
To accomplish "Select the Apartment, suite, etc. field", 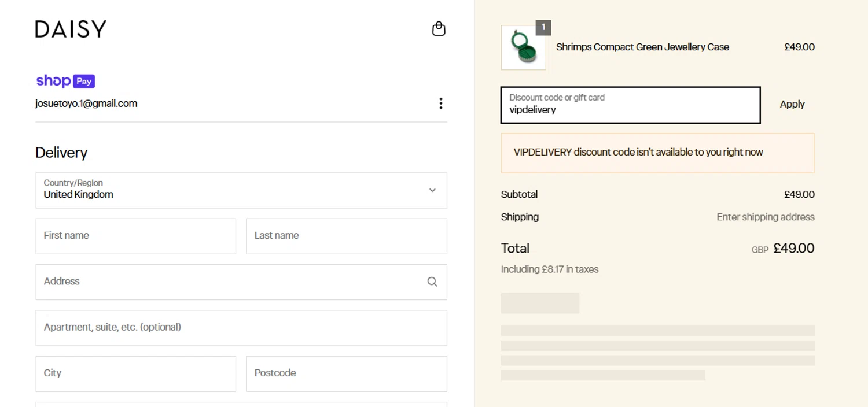I will [x=241, y=328].
